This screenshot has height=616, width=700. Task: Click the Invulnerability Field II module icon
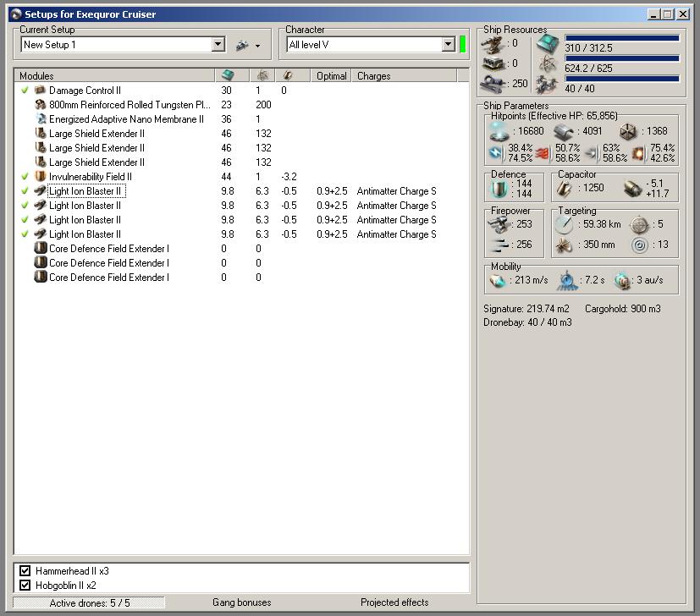40,177
